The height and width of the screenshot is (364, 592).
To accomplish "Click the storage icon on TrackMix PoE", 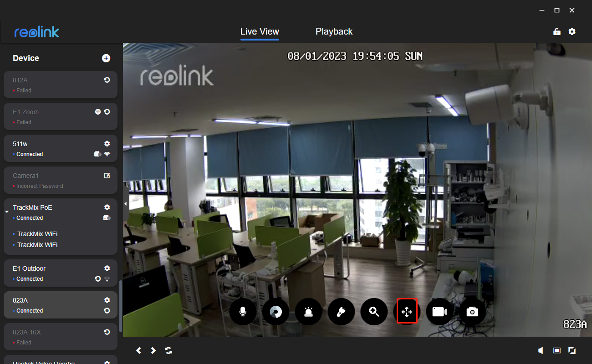I will pos(107,218).
